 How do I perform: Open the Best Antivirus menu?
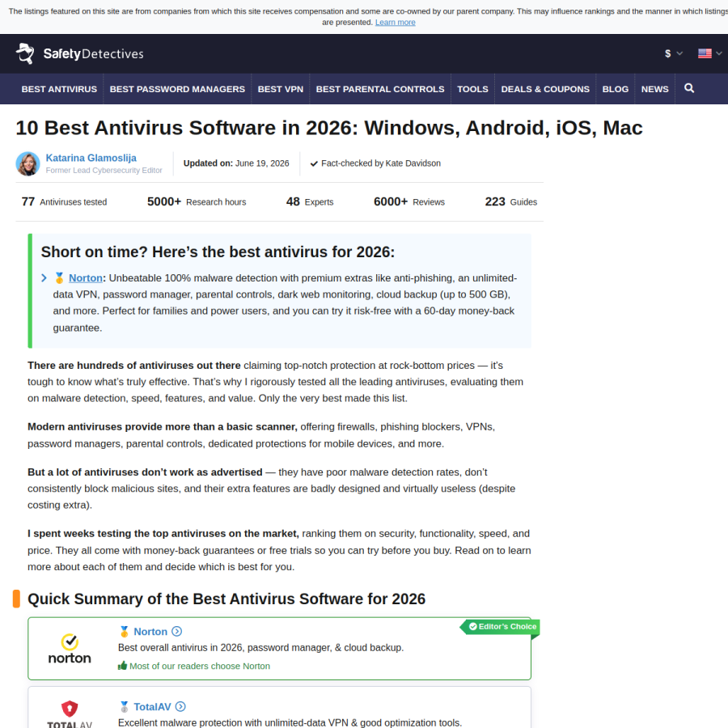[59, 89]
